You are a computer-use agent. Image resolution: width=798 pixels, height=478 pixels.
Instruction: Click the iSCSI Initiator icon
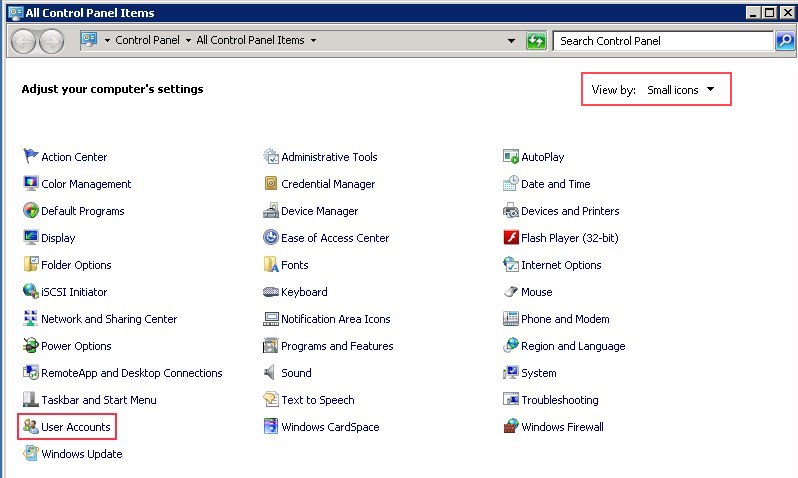click(31, 291)
